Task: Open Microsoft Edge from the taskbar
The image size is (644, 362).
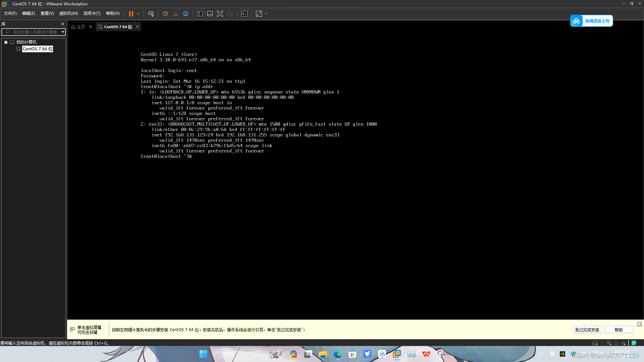Action: point(337,354)
